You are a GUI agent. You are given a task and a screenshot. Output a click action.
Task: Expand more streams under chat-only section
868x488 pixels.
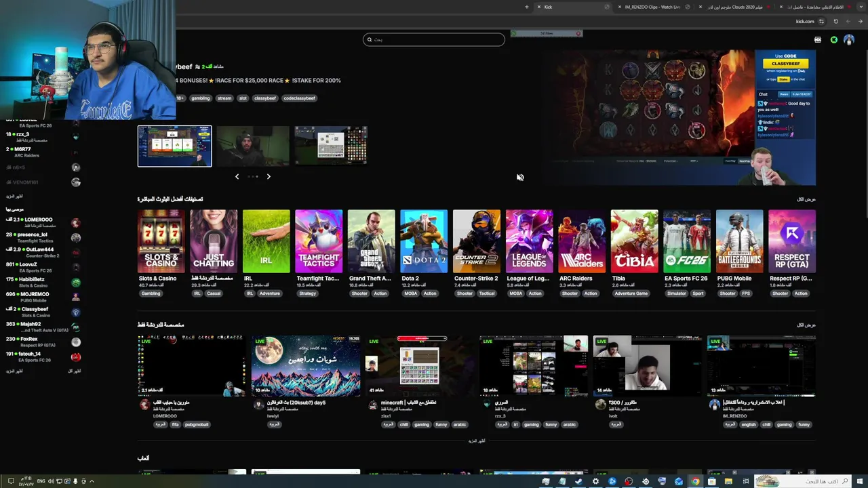pyautogui.click(x=477, y=441)
